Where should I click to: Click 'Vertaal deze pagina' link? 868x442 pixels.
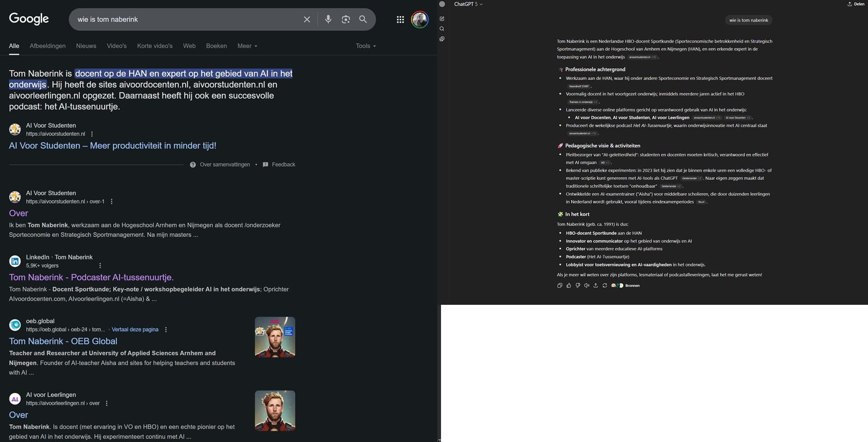(135, 330)
